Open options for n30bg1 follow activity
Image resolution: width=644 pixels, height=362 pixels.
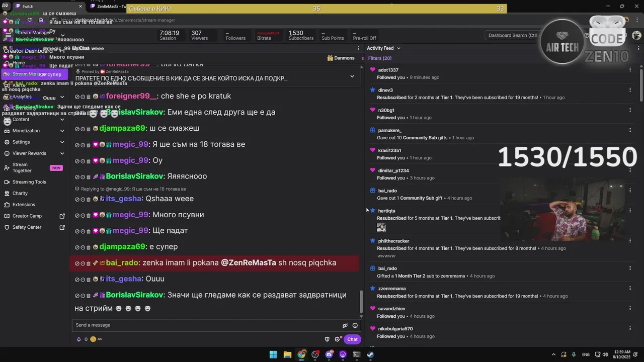tap(630, 110)
